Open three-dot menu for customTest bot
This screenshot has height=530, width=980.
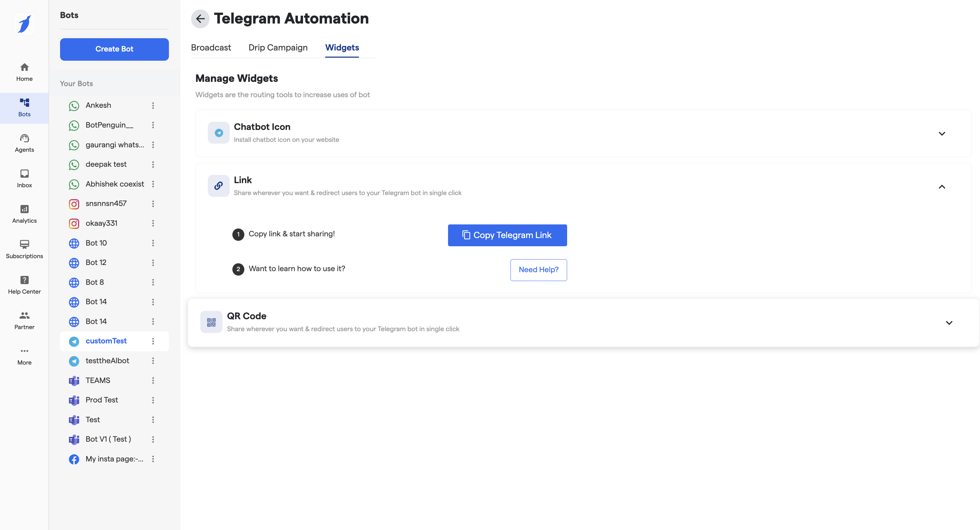coord(153,341)
